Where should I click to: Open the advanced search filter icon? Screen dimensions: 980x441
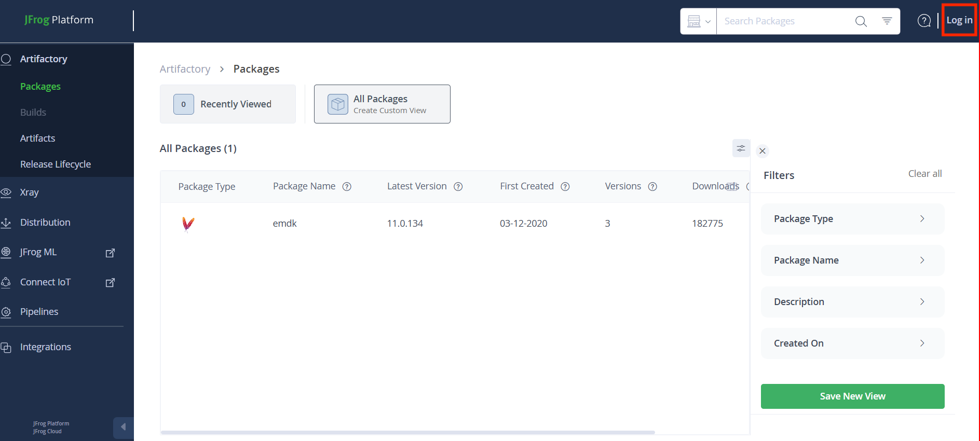coord(887,21)
